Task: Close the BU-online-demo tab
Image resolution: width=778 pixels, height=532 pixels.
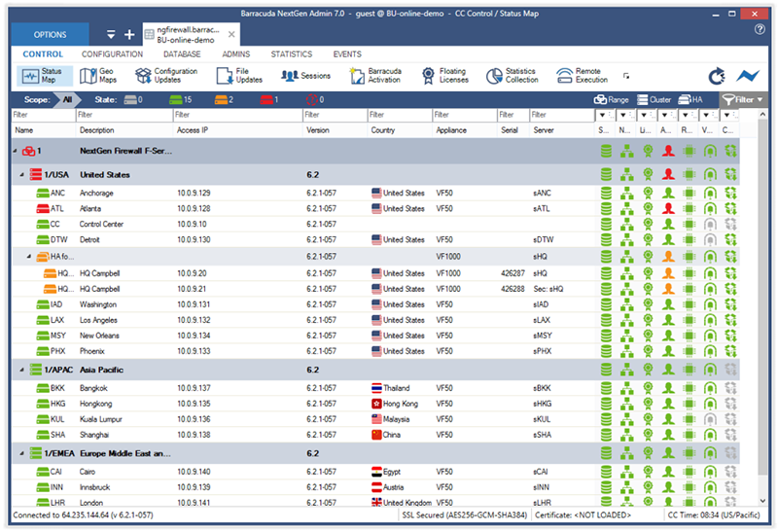Action: click(x=231, y=34)
